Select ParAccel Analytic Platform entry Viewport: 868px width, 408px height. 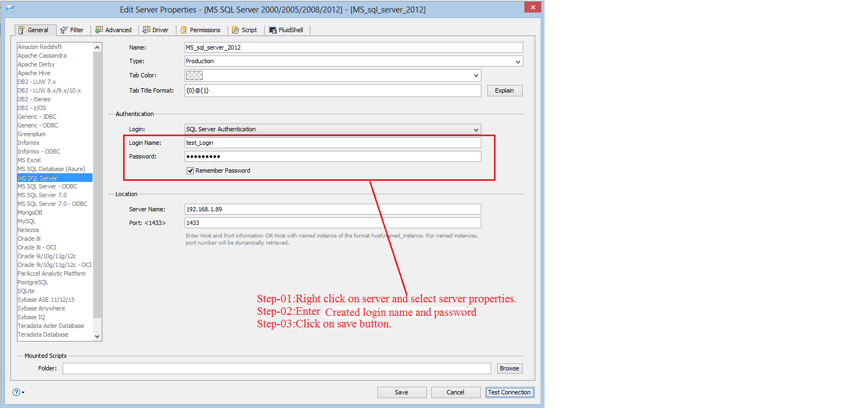pyautogui.click(x=52, y=273)
